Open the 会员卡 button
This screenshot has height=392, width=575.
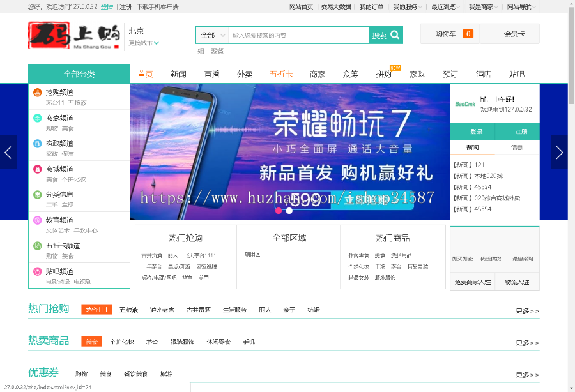(510, 34)
